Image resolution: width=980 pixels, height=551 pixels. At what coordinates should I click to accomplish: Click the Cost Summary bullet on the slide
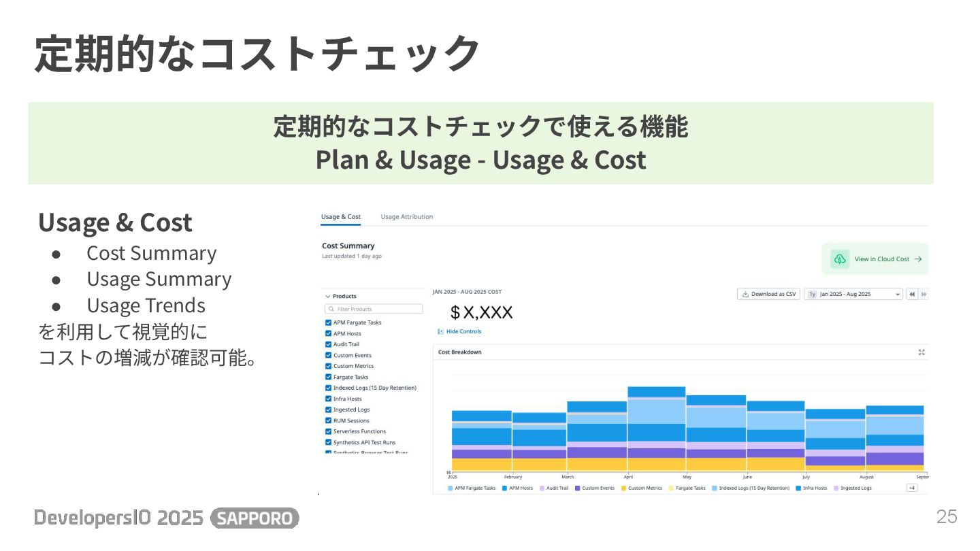(152, 253)
